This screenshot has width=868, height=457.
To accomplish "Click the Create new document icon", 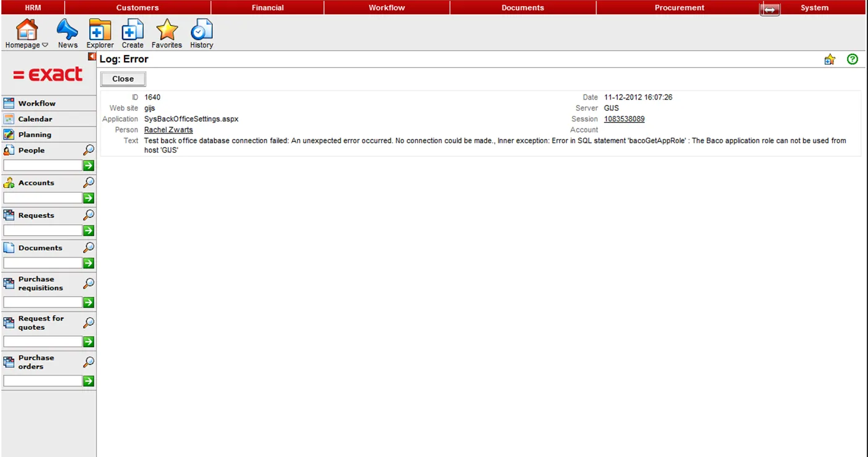I will click(x=133, y=30).
